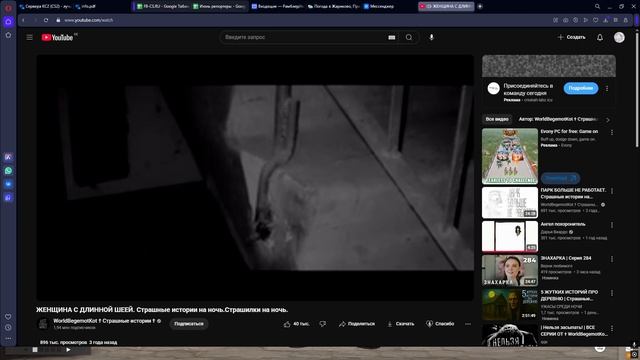640x360 pixels.
Task: Open the Нельзя засыпать video title
Action: (x=574, y=331)
